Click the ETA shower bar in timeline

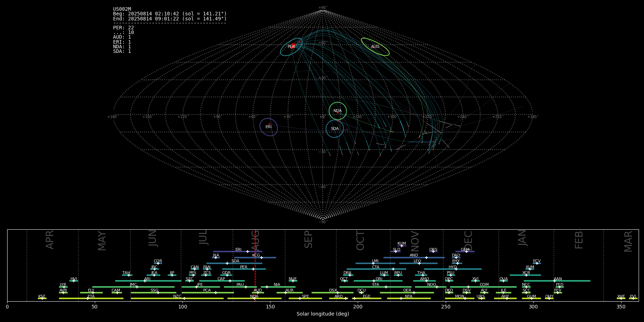point(91,298)
